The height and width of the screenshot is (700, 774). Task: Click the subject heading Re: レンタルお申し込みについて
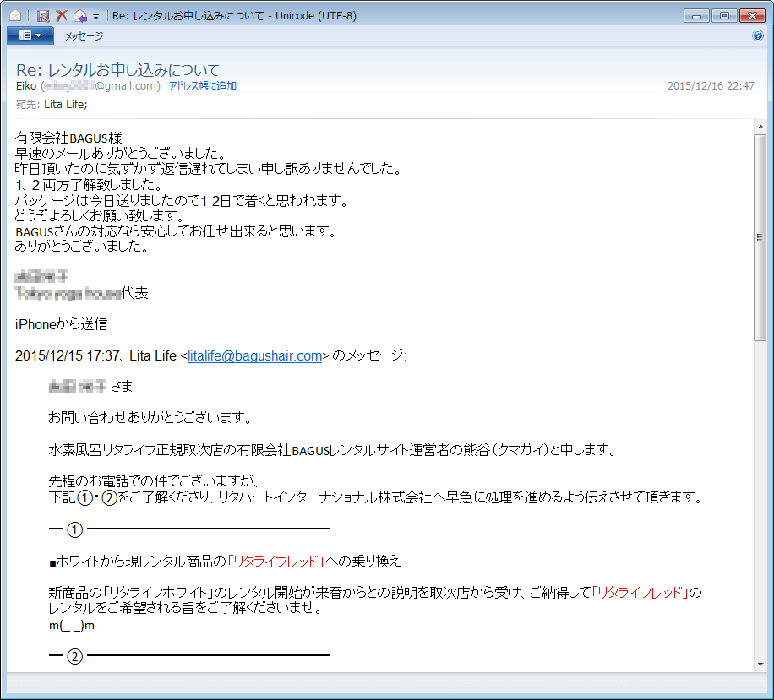(117, 70)
